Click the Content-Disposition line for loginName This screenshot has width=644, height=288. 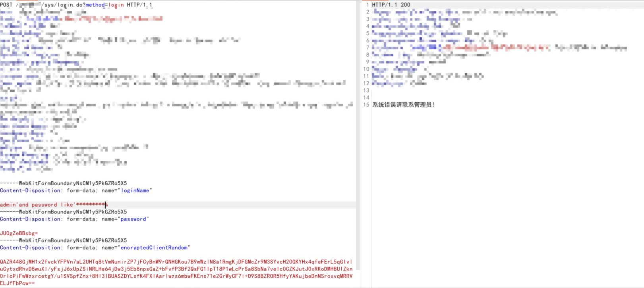tap(76, 190)
